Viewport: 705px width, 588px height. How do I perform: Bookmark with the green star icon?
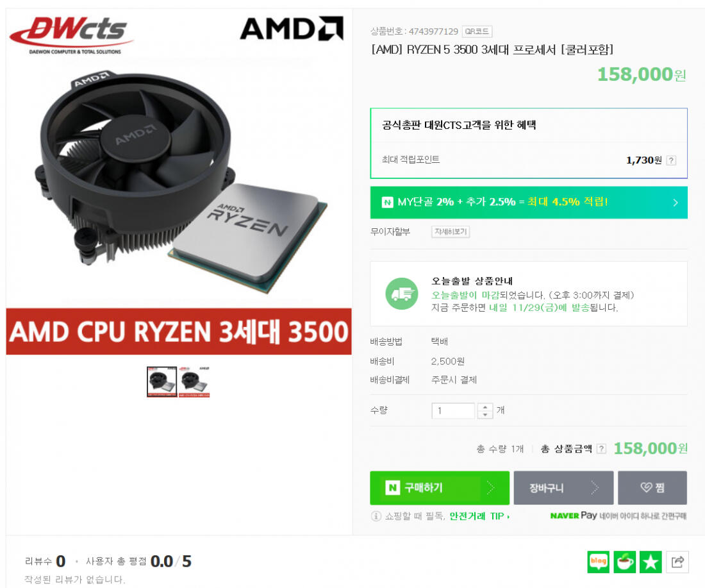[x=651, y=562]
